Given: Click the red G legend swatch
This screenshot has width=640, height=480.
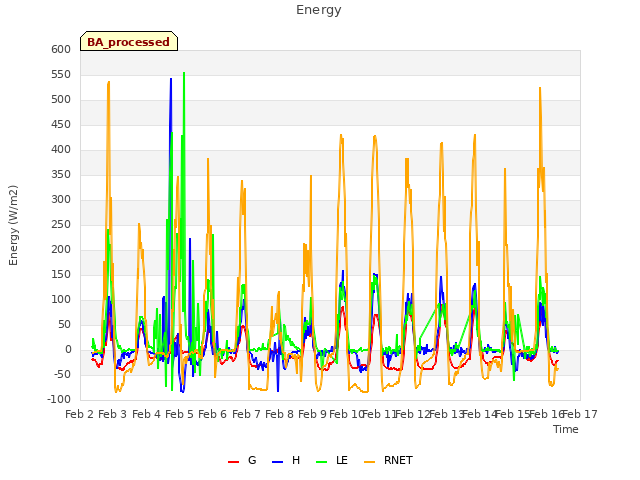Looking at the screenshot, I should [233, 461].
